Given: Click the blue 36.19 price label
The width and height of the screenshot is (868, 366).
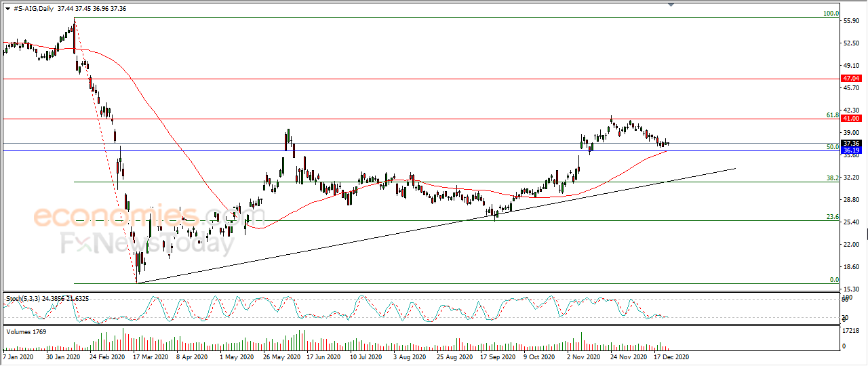Looking at the screenshot, I should pos(850,150).
